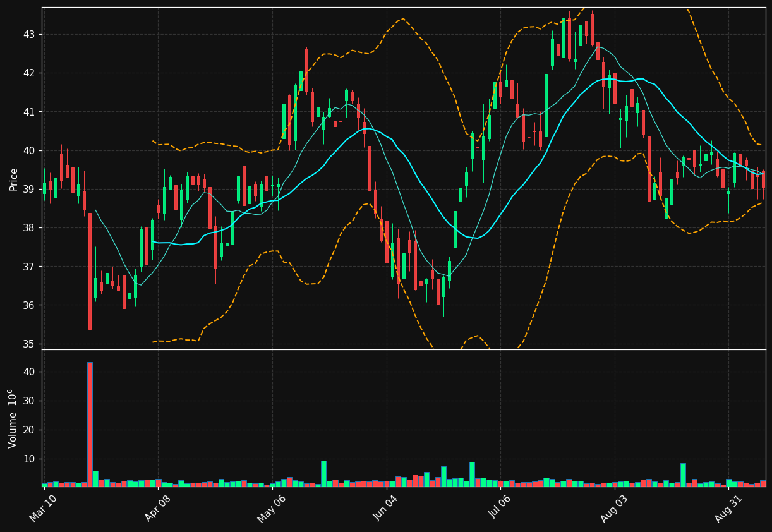Click the 'Jun 04' date label
The height and width of the screenshot is (532, 772).
[387, 509]
